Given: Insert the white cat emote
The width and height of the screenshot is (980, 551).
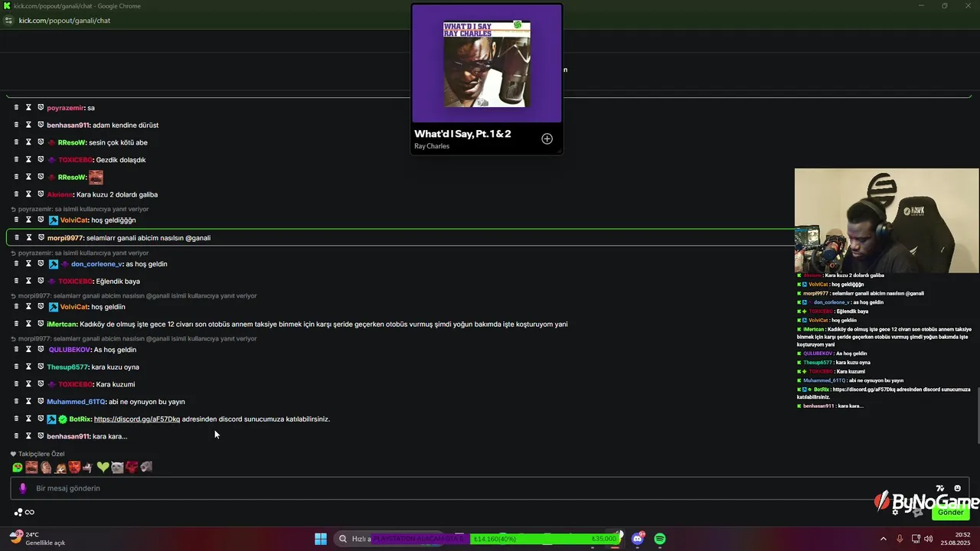Looking at the screenshot, I should coord(117,467).
